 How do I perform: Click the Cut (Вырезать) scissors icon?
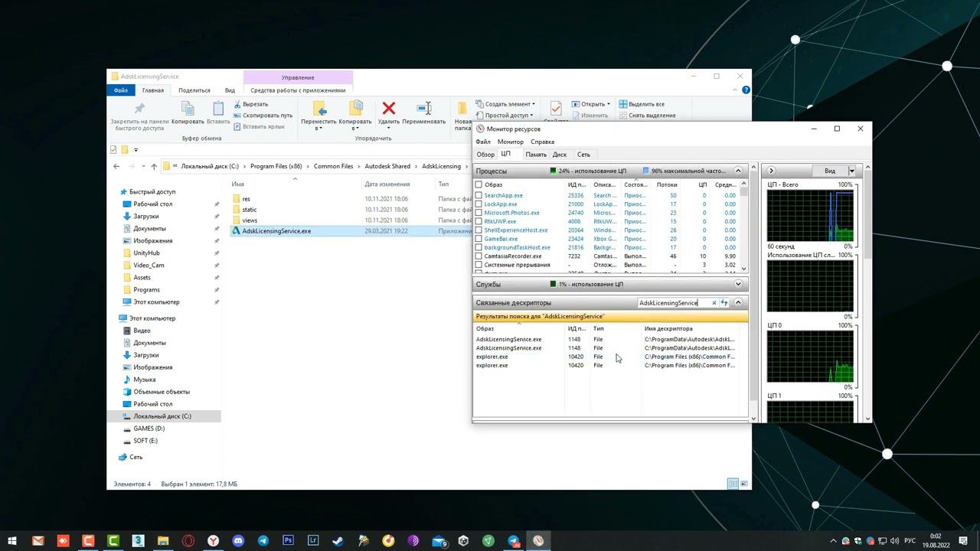click(x=237, y=104)
